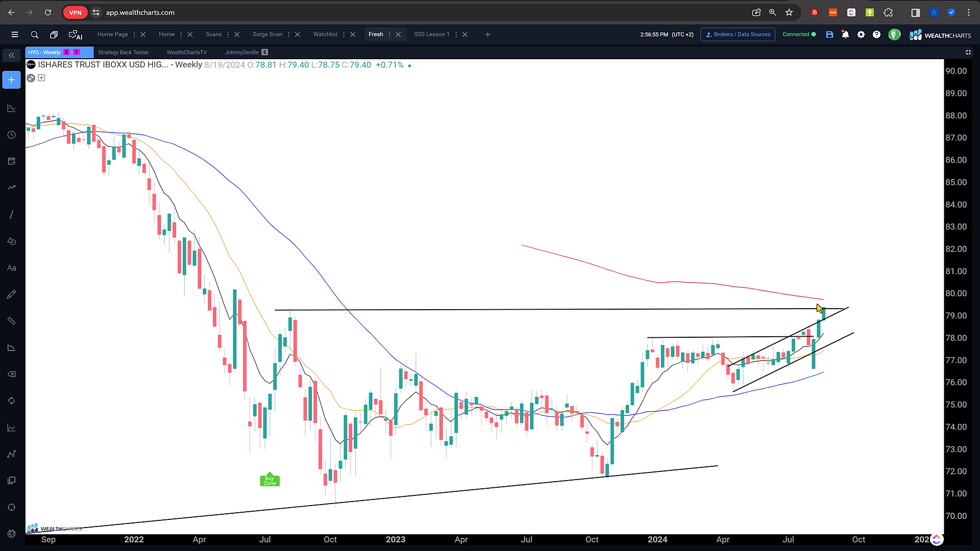This screenshot has height=551, width=980.
Task: Switch to the Watchlist tab
Action: click(325, 35)
